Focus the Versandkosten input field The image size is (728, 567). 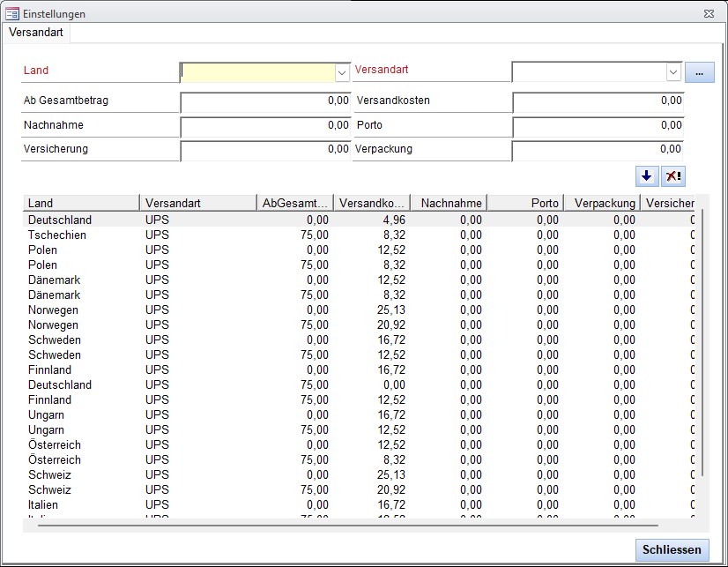point(598,101)
